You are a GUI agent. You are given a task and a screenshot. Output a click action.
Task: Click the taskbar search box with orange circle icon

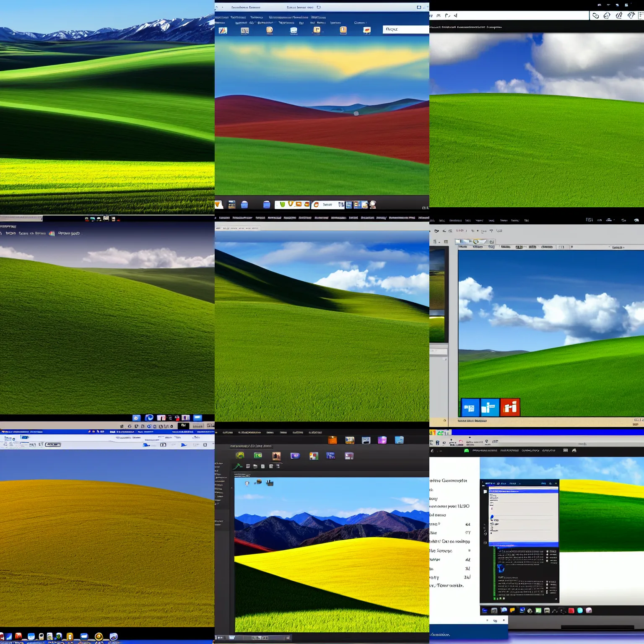click(328, 205)
